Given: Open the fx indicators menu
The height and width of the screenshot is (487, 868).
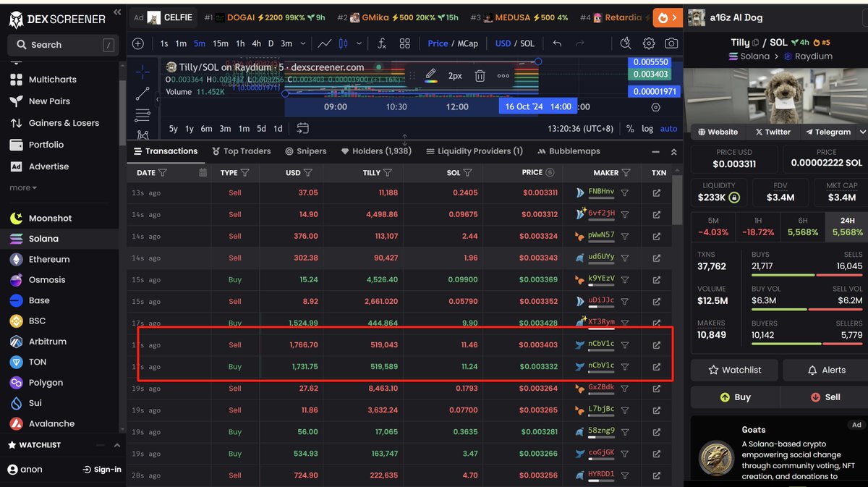Looking at the screenshot, I should 382,43.
